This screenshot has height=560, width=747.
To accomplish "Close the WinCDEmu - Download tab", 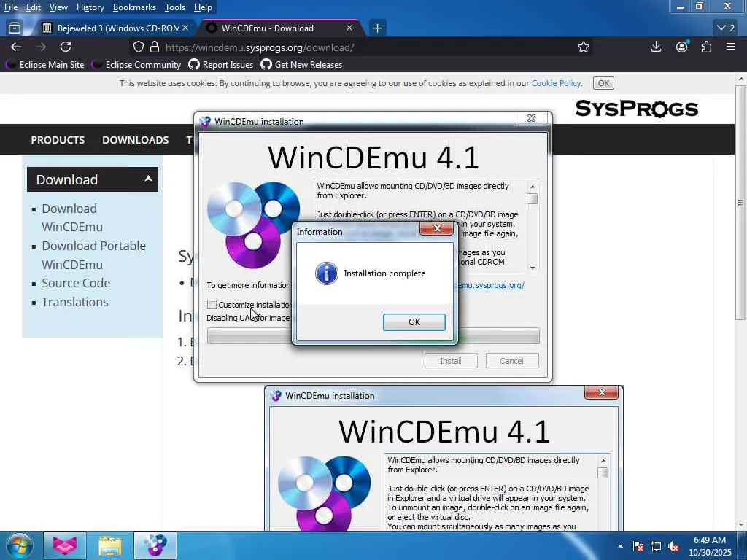I will click(x=349, y=28).
